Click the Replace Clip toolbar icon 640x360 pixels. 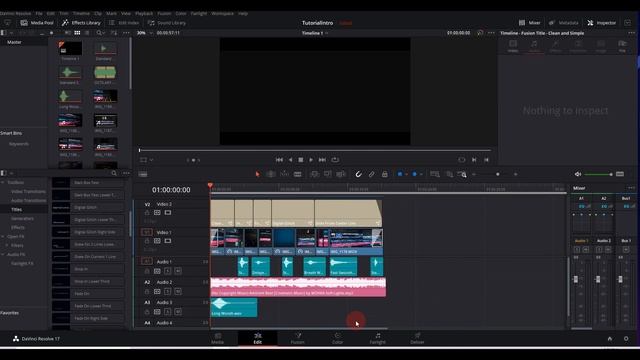pos(341,174)
